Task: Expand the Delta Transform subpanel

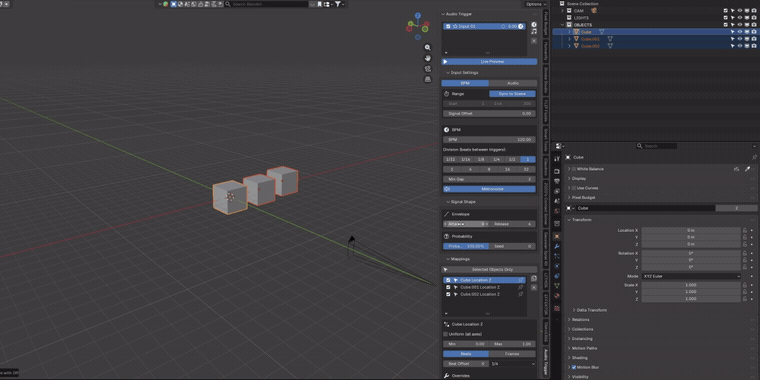Action: [575, 310]
